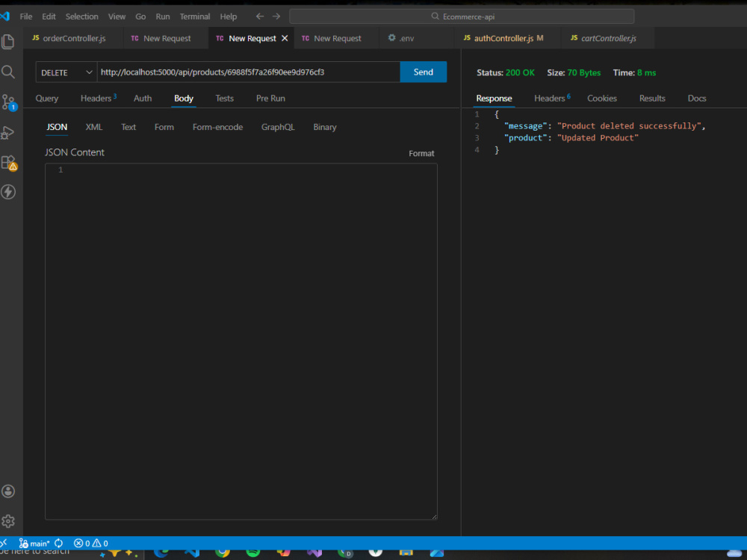Click the Format link above JSON content
Viewport: 747px width, 560px height.
[x=421, y=153]
